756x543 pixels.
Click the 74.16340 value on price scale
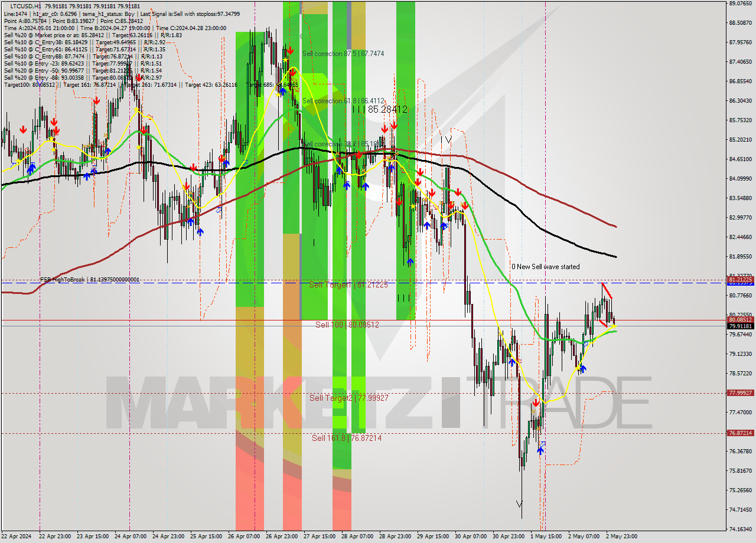[741, 529]
